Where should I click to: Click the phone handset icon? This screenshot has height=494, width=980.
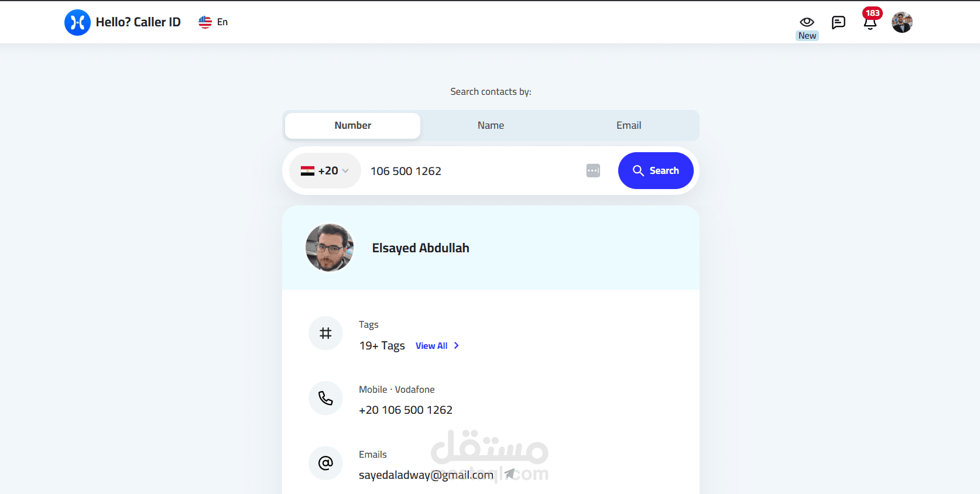point(325,398)
